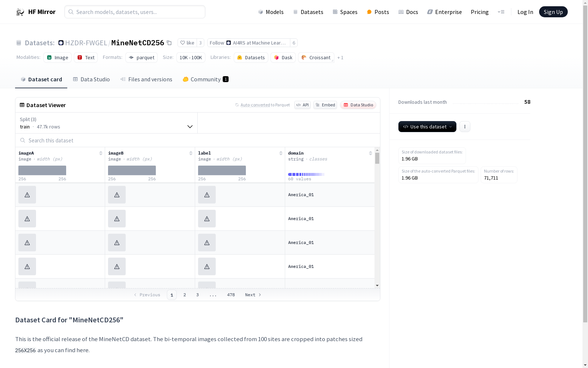Go to Next page of rows
The image size is (588, 368).
click(x=253, y=295)
